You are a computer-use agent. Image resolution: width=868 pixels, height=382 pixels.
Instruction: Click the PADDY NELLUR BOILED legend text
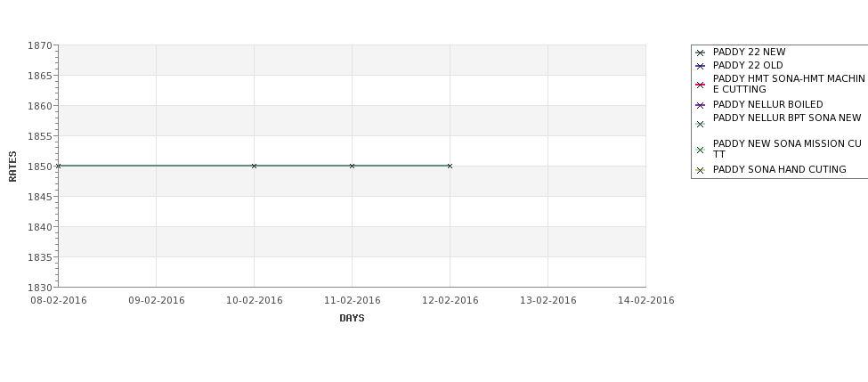click(x=767, y=105)
